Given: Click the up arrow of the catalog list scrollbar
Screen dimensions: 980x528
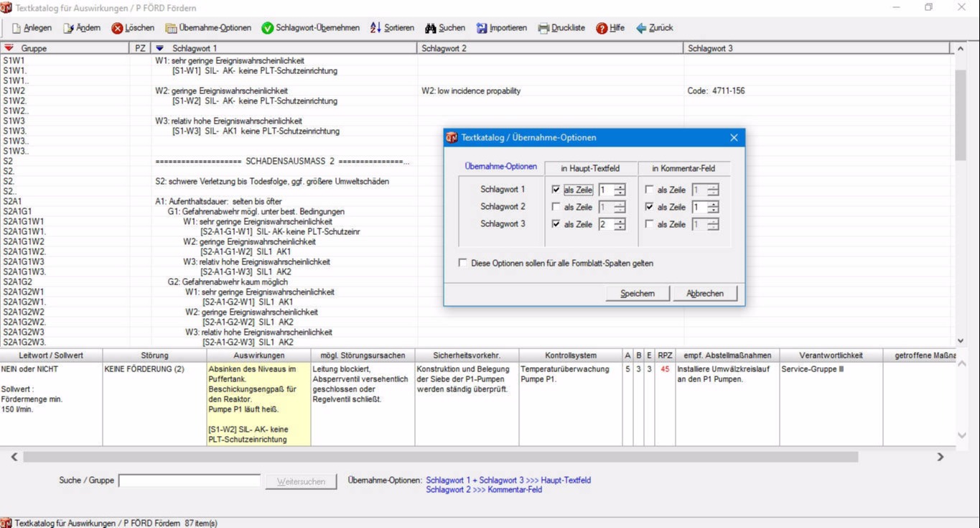Looking at the screenshot, I should coord(961,49).
